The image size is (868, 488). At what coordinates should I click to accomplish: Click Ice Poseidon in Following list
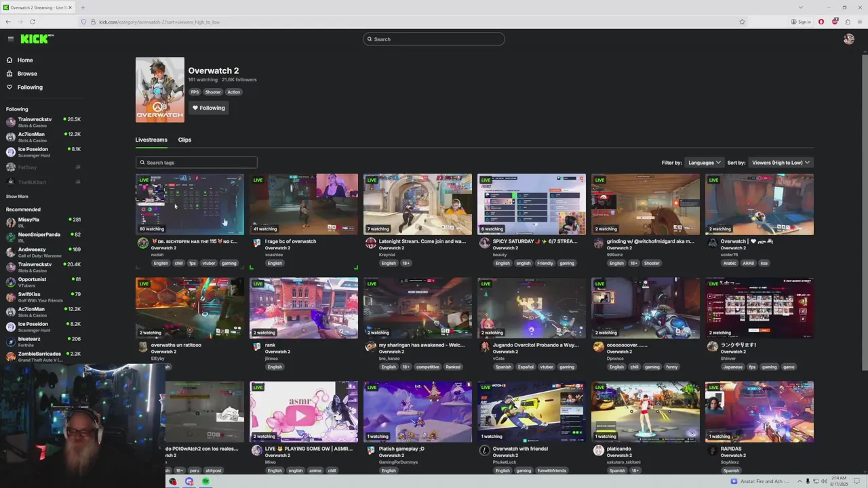(x=43, y=152)
